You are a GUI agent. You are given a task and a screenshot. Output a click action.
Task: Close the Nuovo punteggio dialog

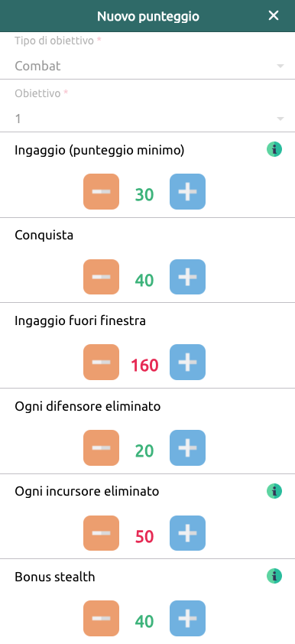tap(274, 16)
